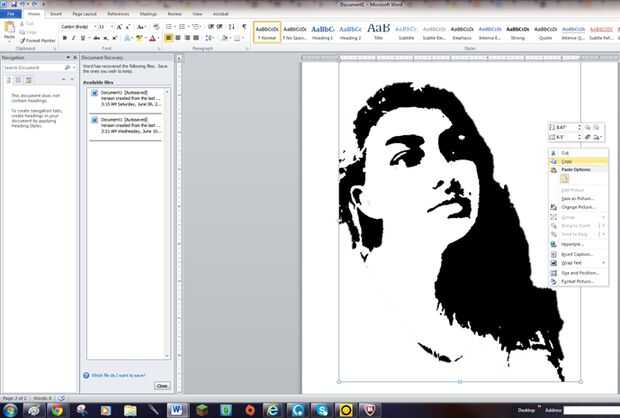Open Google Chrome from the taskbar
This screenshot has height=418, width=620.
coord(57,410)
